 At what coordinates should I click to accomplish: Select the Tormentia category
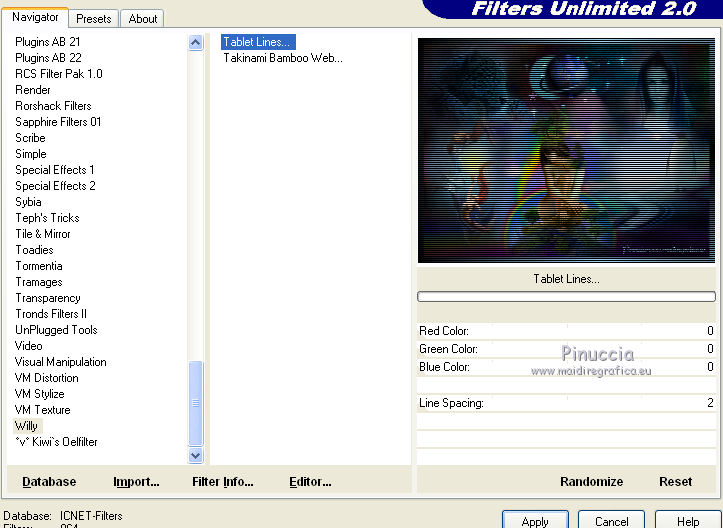[39, 266]
